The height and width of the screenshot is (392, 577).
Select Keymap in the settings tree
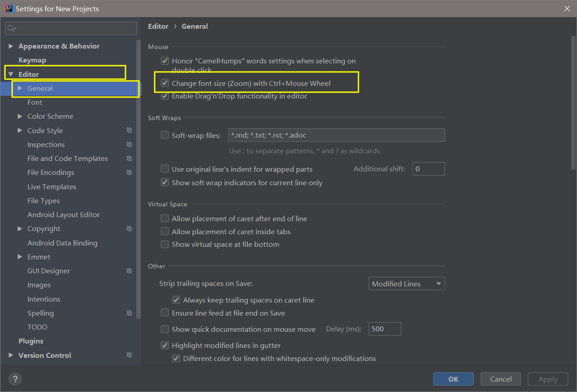click(32, 60)
